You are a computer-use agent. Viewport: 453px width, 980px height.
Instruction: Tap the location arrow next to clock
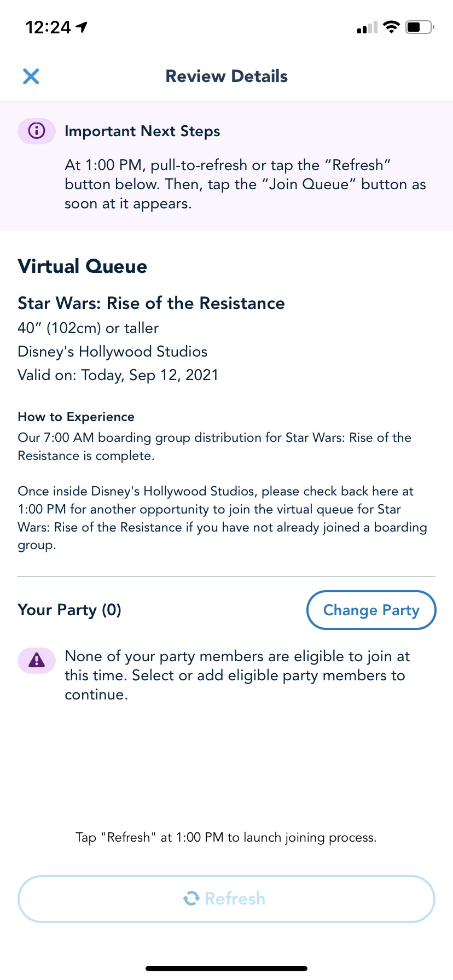click(x=82, y=27)
